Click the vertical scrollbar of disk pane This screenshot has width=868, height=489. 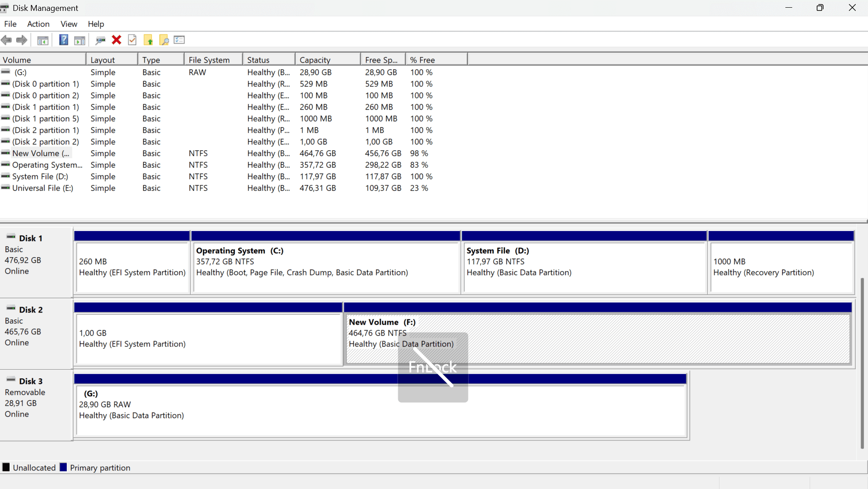862,363
